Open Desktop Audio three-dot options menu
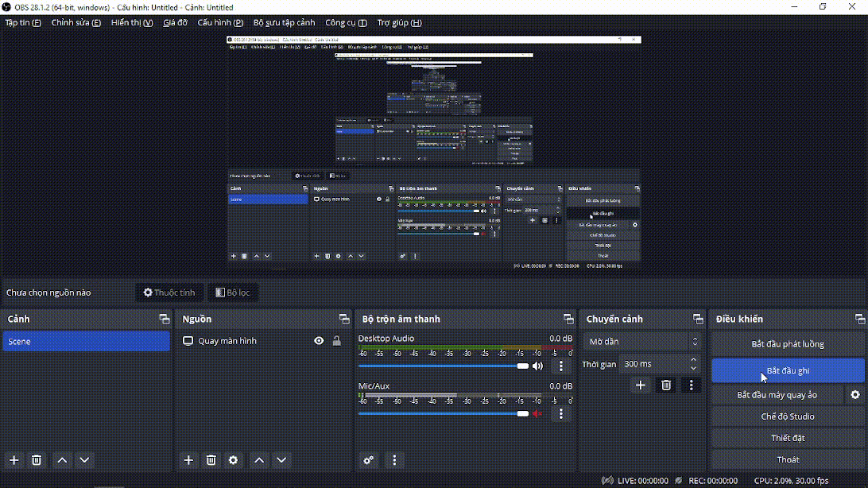This screenshot has height=488, width=868. tap(561, 366)
